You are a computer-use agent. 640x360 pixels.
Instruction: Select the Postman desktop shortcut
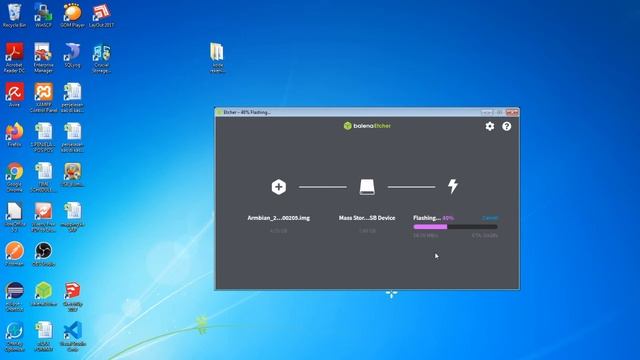click(14, 253)
